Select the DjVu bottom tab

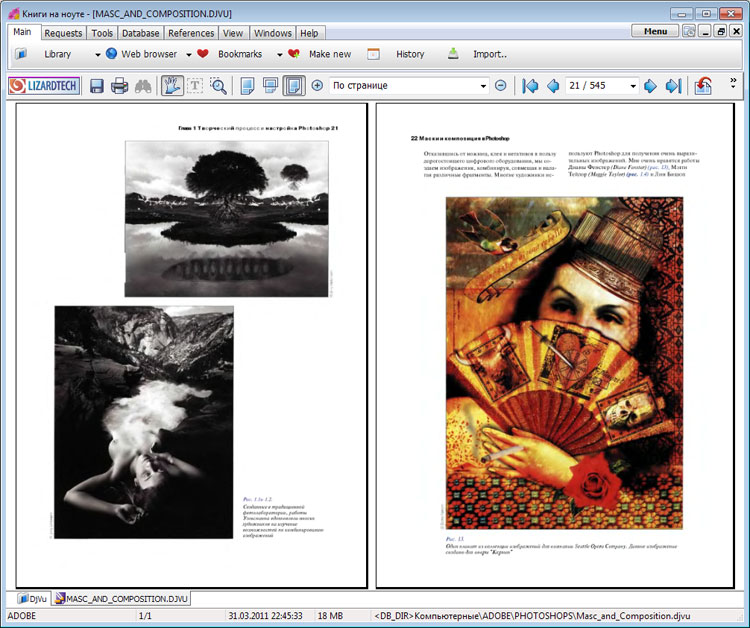[x=32, y=598]
